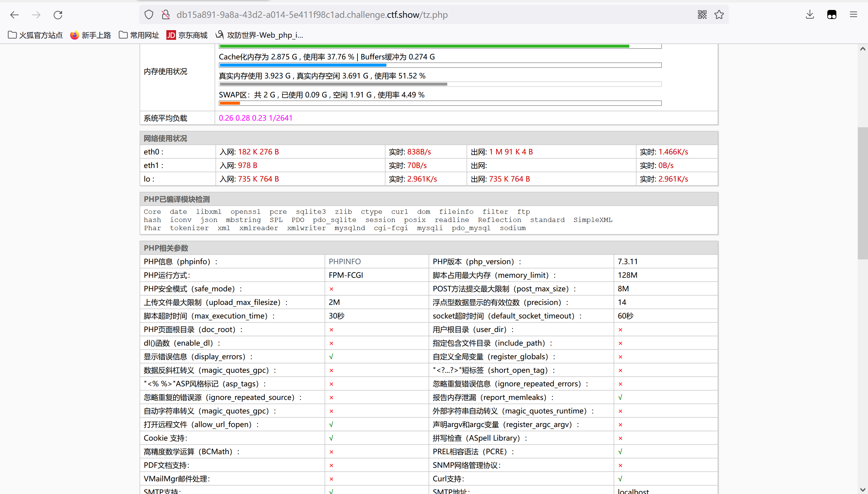Click default_socket_timeout value 60秒

click(x=626, y=316)
